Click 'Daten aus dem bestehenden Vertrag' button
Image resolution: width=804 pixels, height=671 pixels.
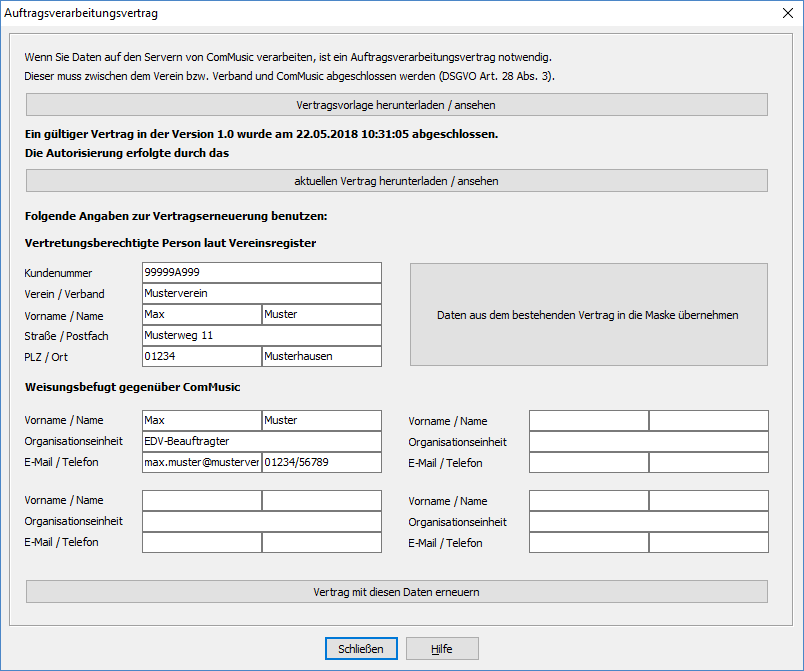pos(589,315)
